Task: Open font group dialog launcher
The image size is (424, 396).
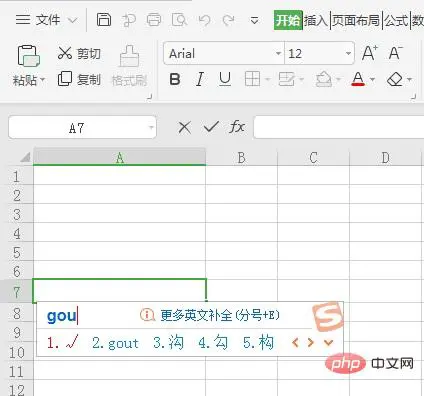Action: pos(414,97)
